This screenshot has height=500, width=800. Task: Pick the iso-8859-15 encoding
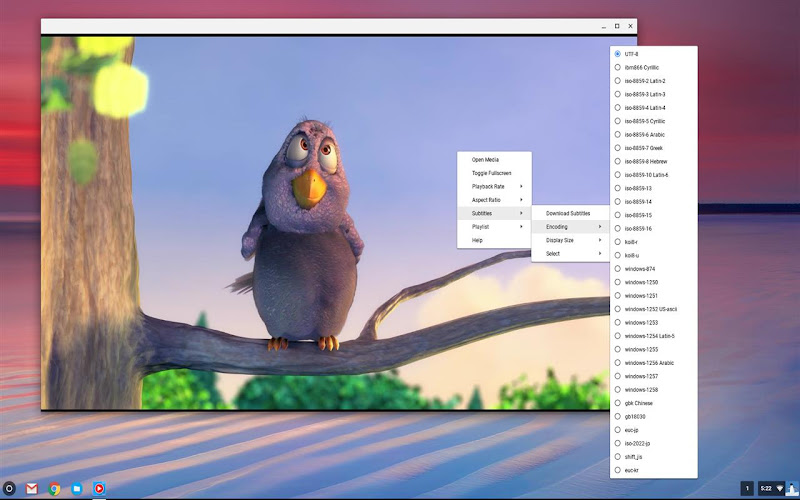(x=654, y=215)
